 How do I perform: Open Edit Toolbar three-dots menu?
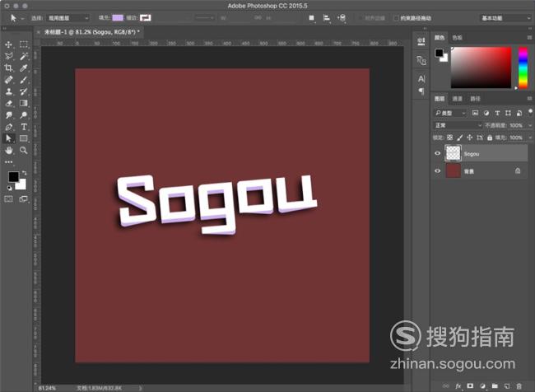pos(8,162)
